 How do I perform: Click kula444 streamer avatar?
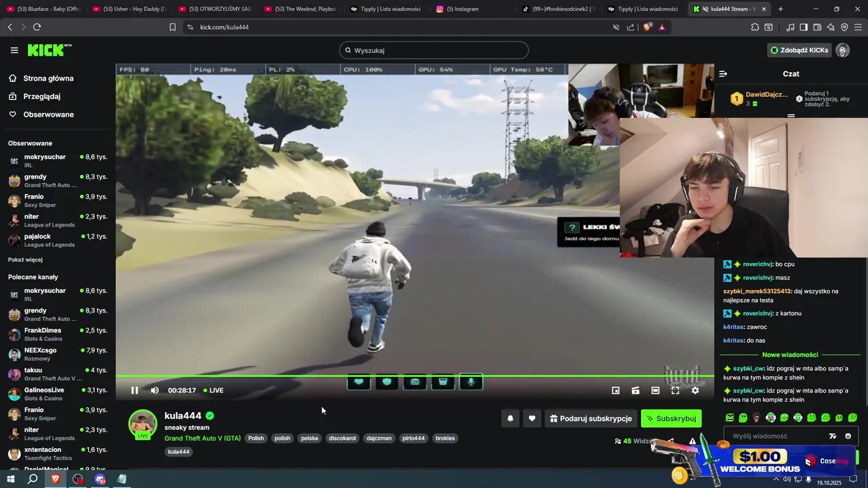click(142, 424)
